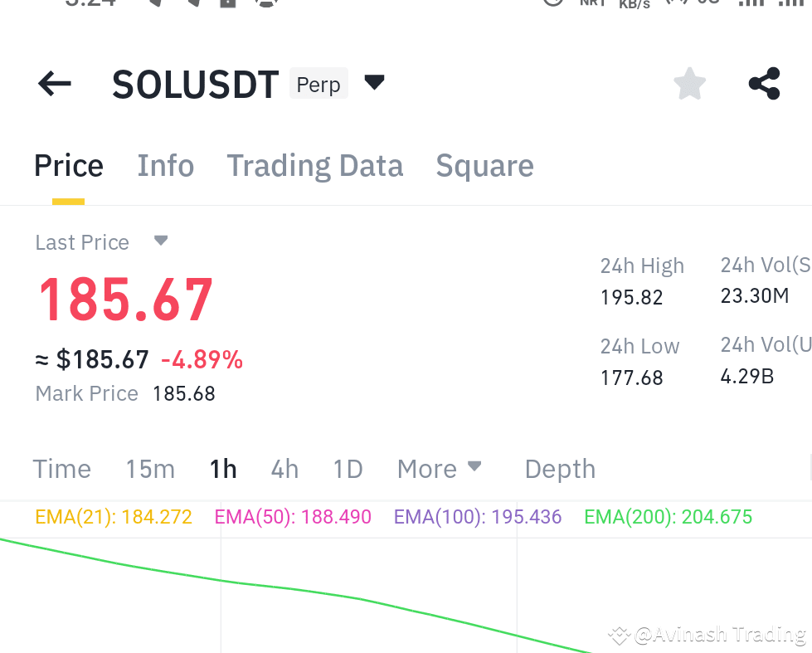Tap the Mark Price value
This screenshot has width=812, height=653.
pos(183,393)
